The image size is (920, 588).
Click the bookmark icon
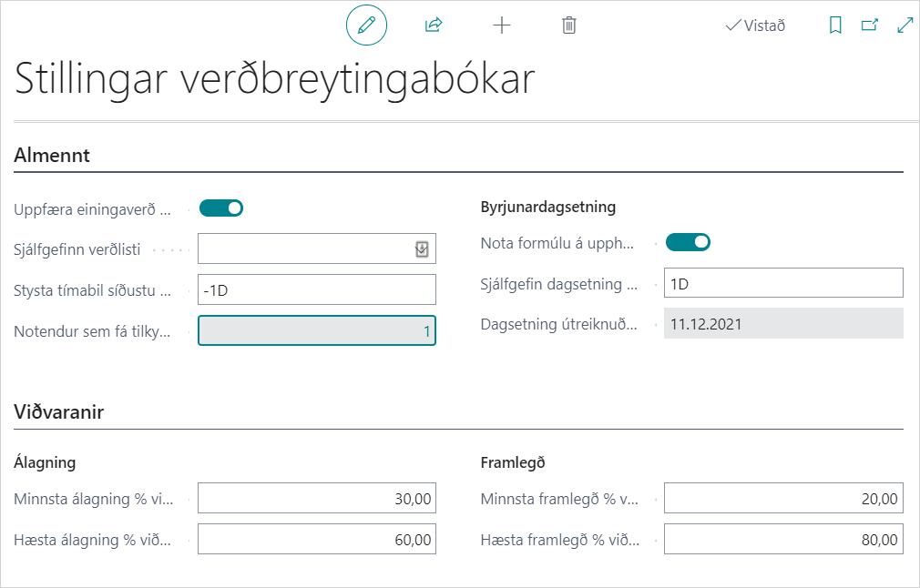pos(835,25)
